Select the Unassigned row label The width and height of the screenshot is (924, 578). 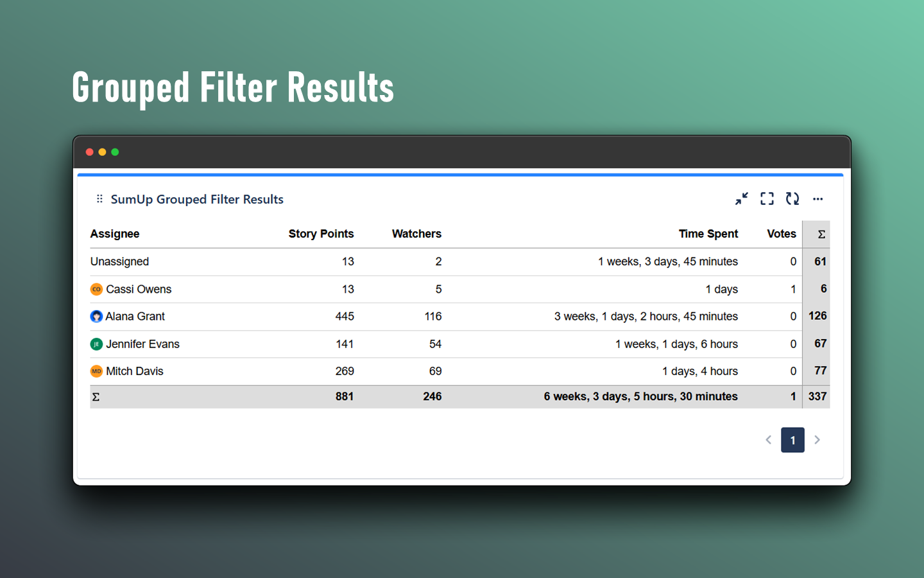click(x=119, y=261)
